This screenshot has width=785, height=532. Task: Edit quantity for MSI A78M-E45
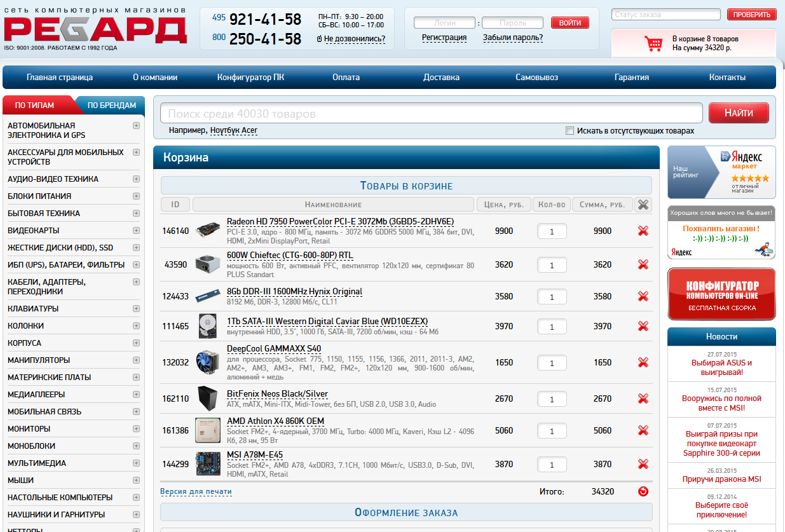[552, 465]
